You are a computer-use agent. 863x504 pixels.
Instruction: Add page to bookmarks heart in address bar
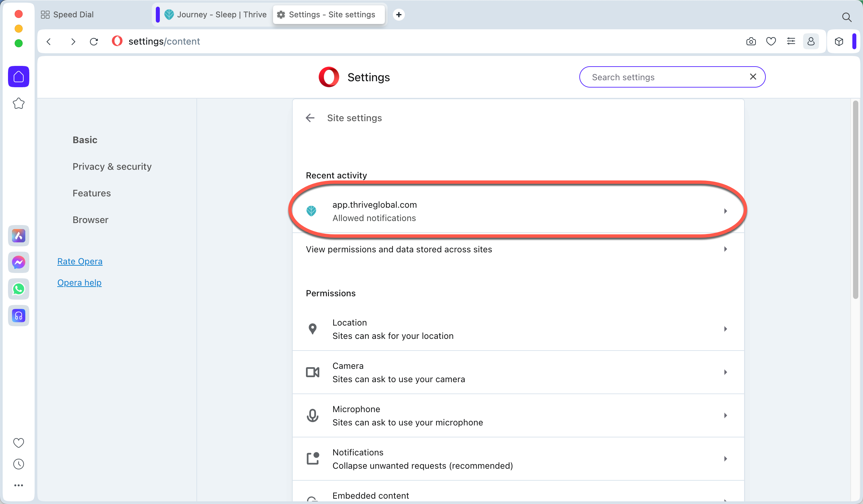(771, 41)
